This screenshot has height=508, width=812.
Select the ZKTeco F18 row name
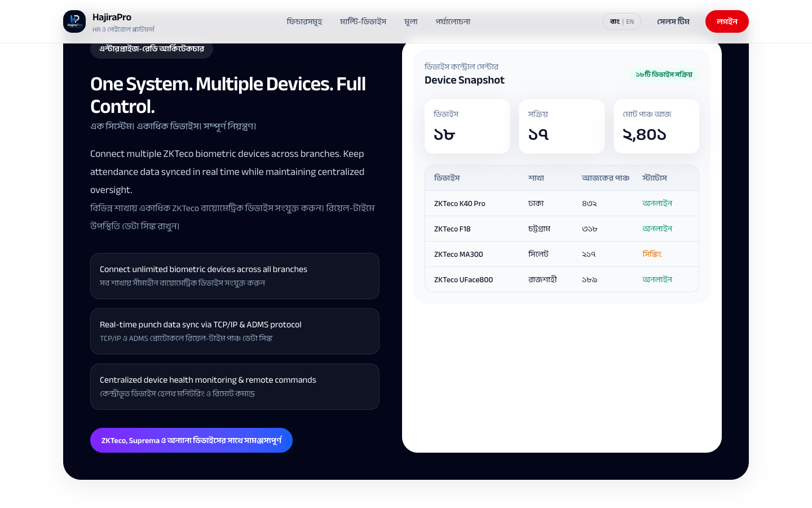pyautogui.click(x=452, y=229)
